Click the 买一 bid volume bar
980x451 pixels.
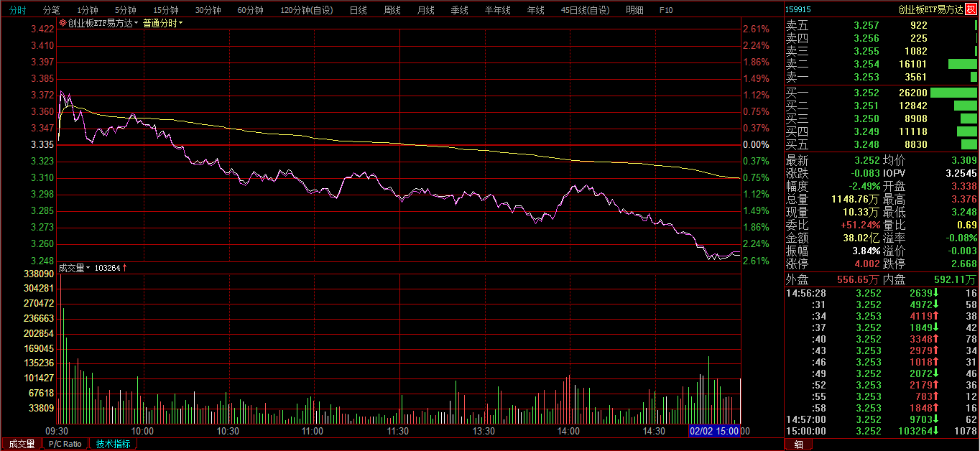[x=953, y=93]
